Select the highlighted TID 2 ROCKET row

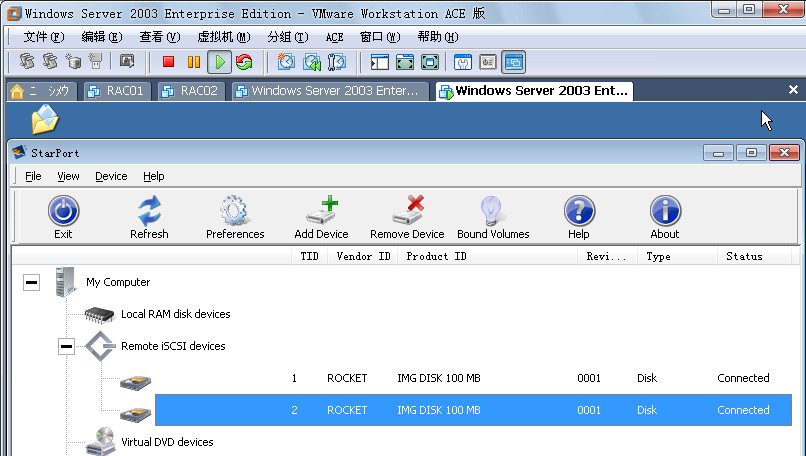(473, 410)
